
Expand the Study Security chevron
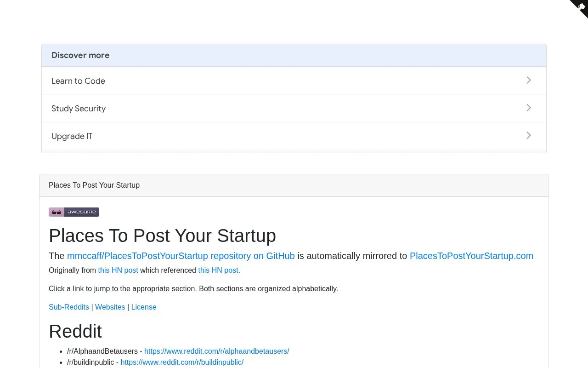coord(529,108)
